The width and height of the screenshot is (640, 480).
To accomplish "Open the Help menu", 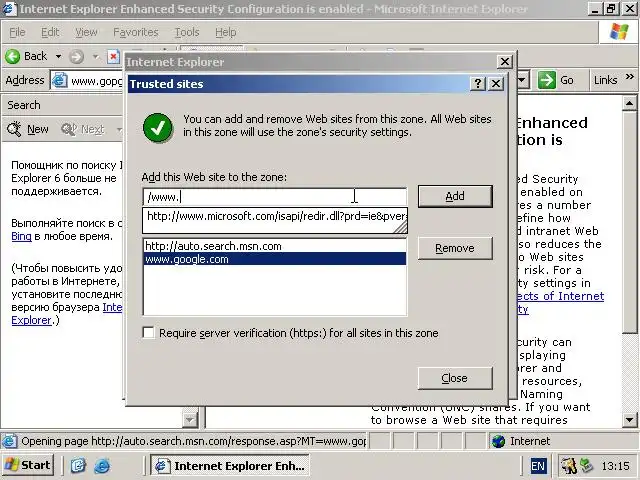I will [x=226, y=32].
